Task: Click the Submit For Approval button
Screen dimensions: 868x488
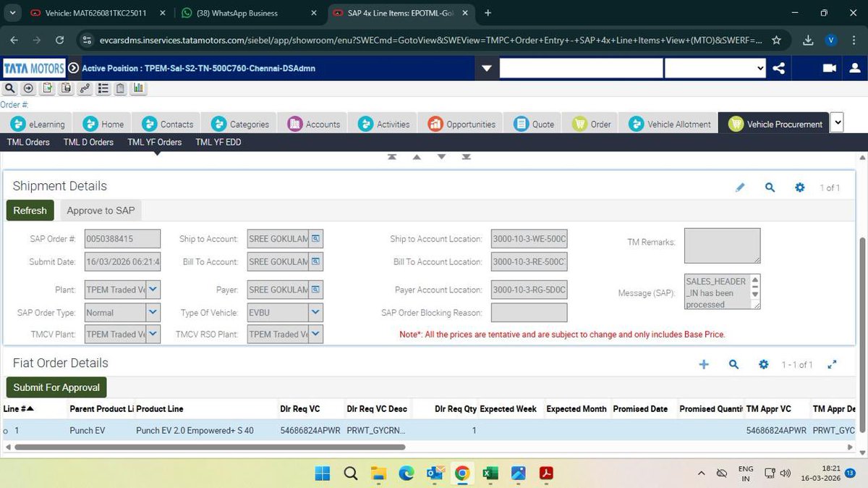Action: tap(56, 387)
